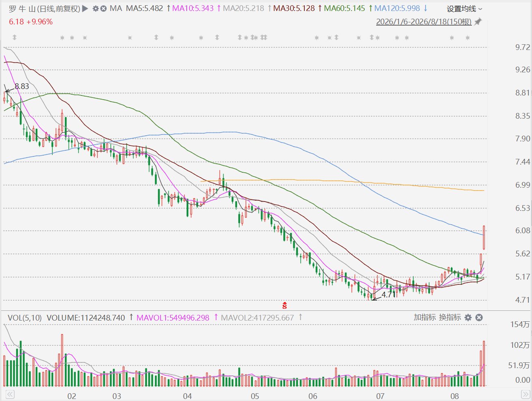532x401 pixels.
Task: Expand the 设置均线 dropdown
Action: pos(465,9)
